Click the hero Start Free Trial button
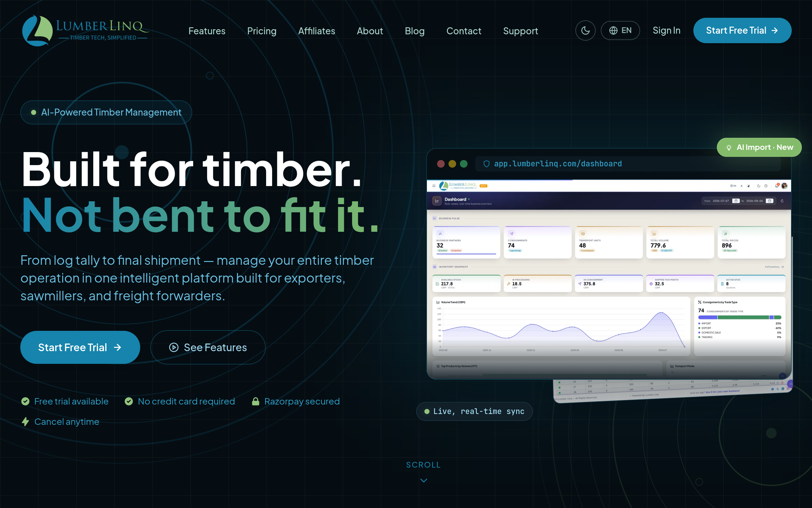This screenshot has height=508, width=812. pyautogui.click(x=80, y=347)
